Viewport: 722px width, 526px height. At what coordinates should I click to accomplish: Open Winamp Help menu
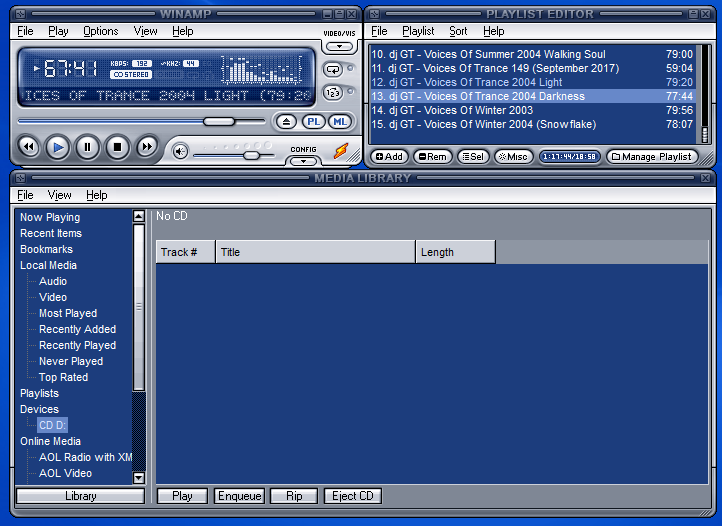183,31
